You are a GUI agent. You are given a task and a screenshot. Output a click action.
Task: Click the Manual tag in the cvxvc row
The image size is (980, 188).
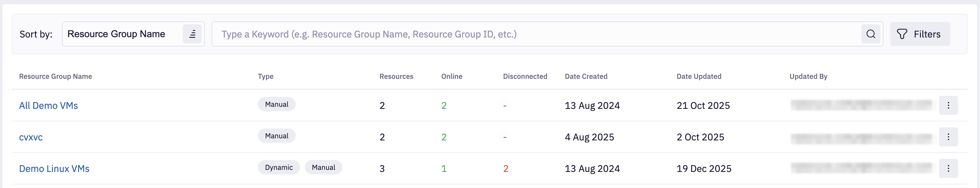pyautogui.click(x=277, y=136)
